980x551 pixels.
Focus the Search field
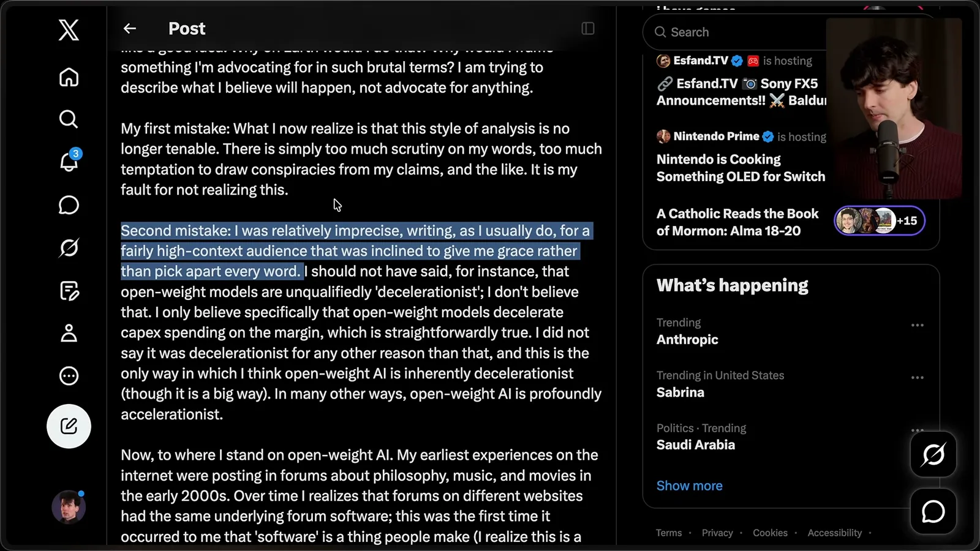pos(735,32)
